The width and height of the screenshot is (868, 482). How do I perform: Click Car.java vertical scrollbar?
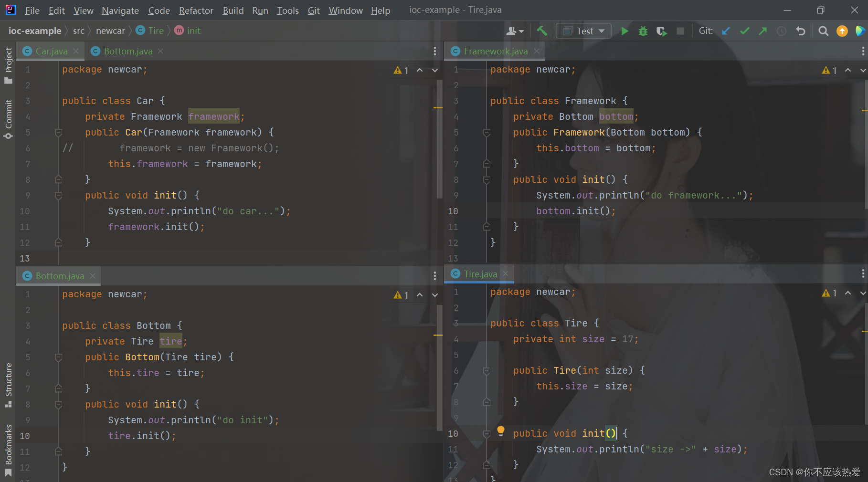pos(439,138)
